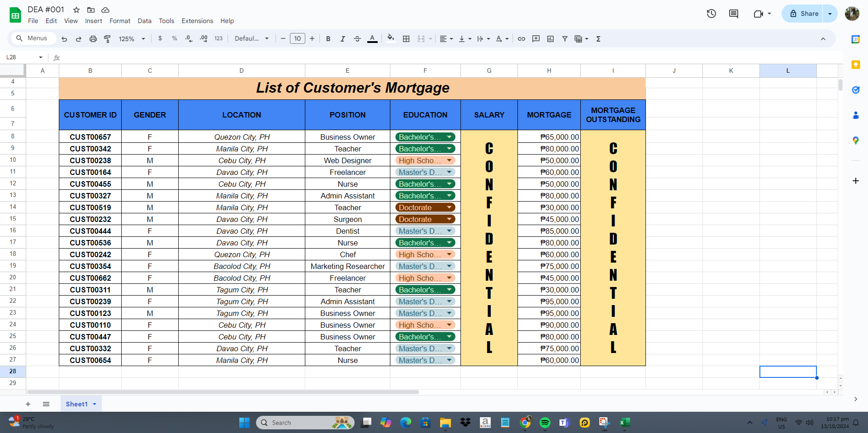The height and width of the screenshot is (433, 868).
Task: Toggle bold formatting
Action: [328, 39]
